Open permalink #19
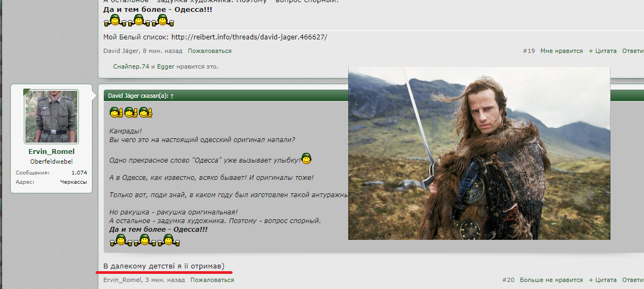 529,51
